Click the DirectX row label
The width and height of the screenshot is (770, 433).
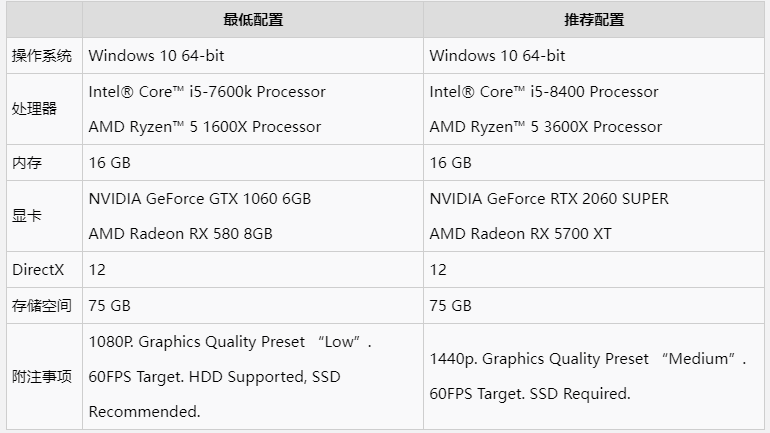point(38,270)
